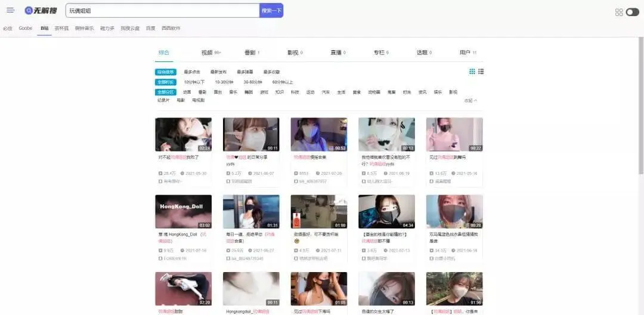Open the hamburger menu at top left
Viewport: 644px width, 315px height.
pyautogui.click(x=10, y=10)
